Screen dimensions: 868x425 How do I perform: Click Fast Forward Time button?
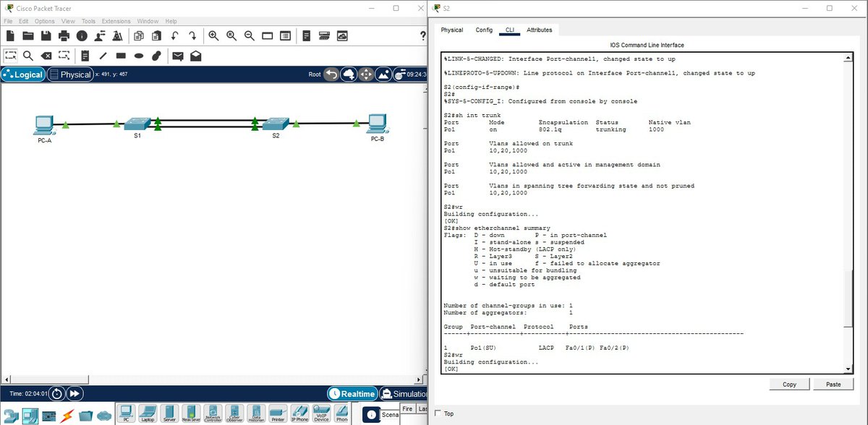[x=75, y=394]
